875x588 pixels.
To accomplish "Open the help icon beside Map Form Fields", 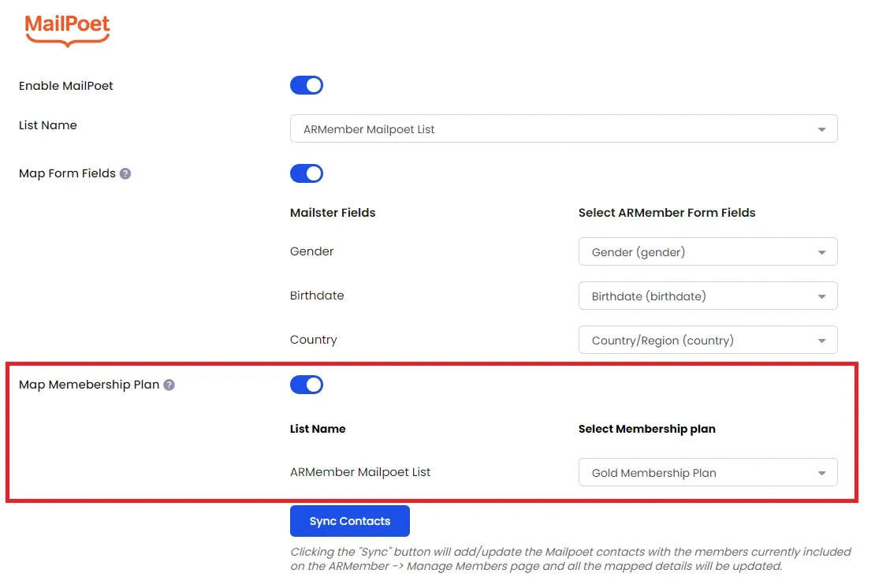I will point(125,173).
